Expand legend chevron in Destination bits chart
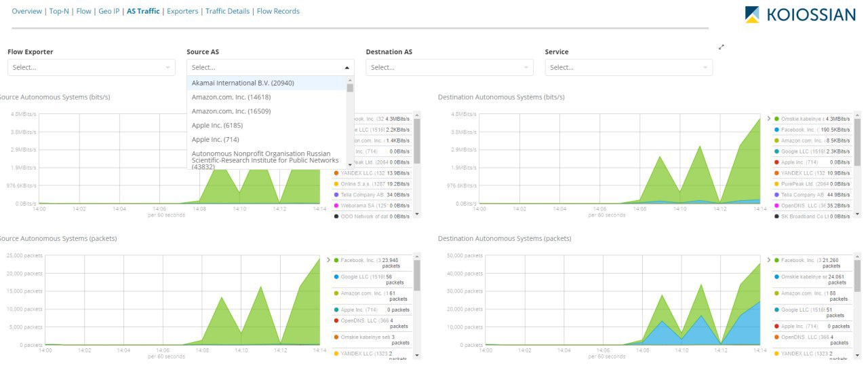 [x=768, y=119]
